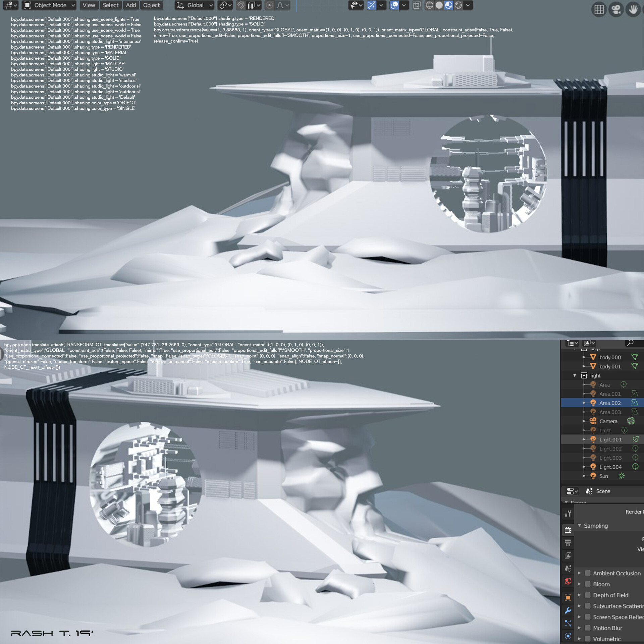Toggle X-ray display in header
The width and height of the screenshot is (644, 644).
coord(417,5)
